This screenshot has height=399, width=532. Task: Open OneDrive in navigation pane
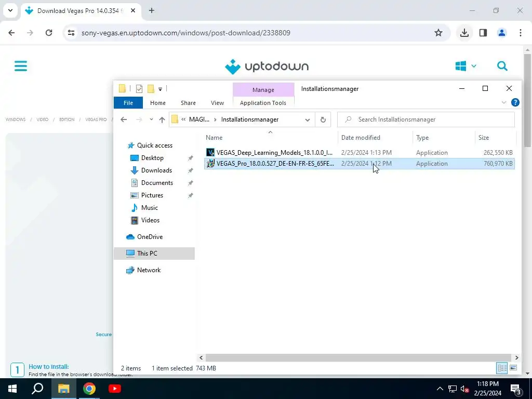pyautogui.click(x=150, y=237)
